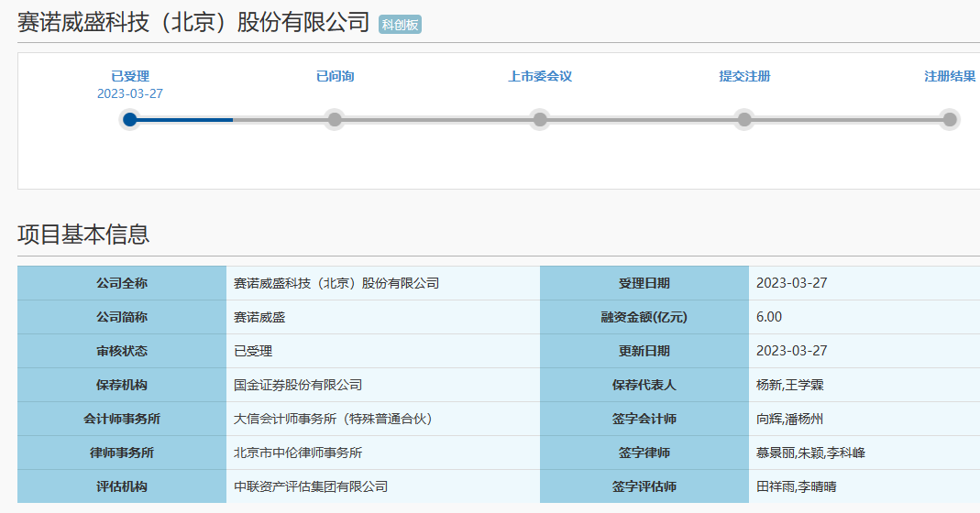Click 大信会计师事务所 value cell
Viewport: 980px width, 513px height.
[x=383, y=419]
